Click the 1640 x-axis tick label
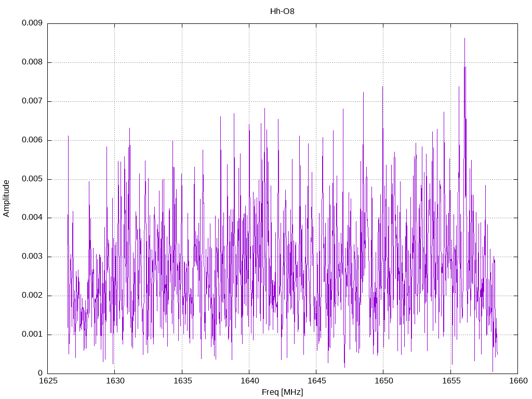This screenshot has width=532, height=399. (x=249, y=381)
